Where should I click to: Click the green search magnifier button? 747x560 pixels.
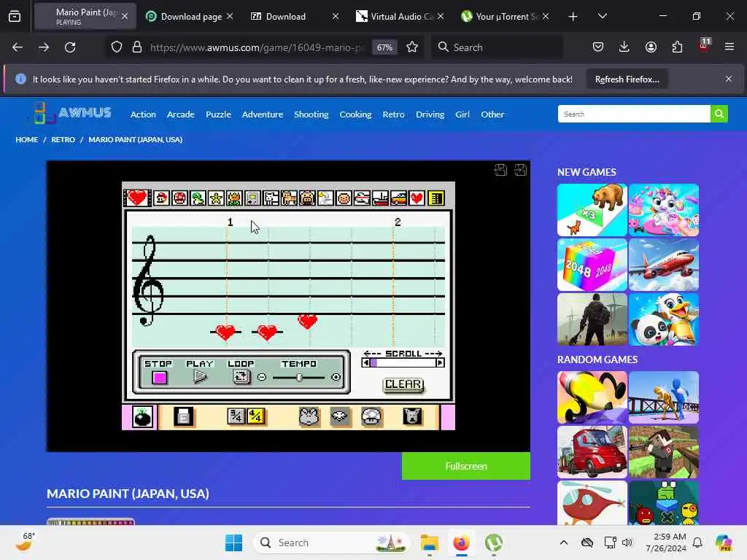pyautogui.click(x=719, y=114)
